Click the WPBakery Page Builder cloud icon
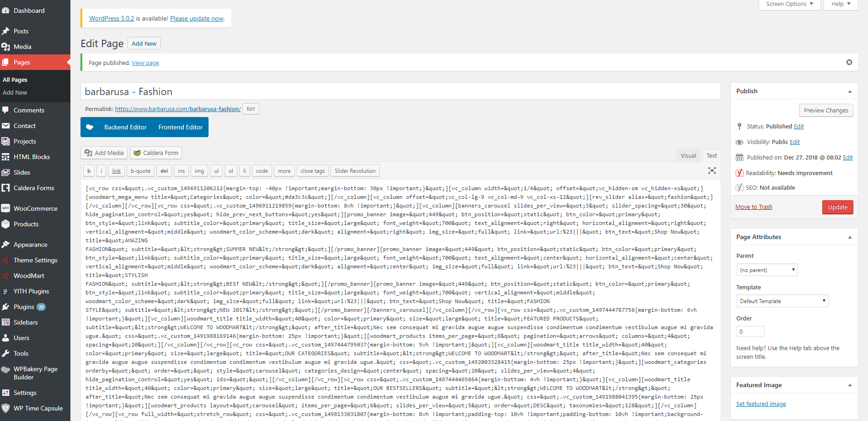 pyautogui.click(x=5, y=369)
